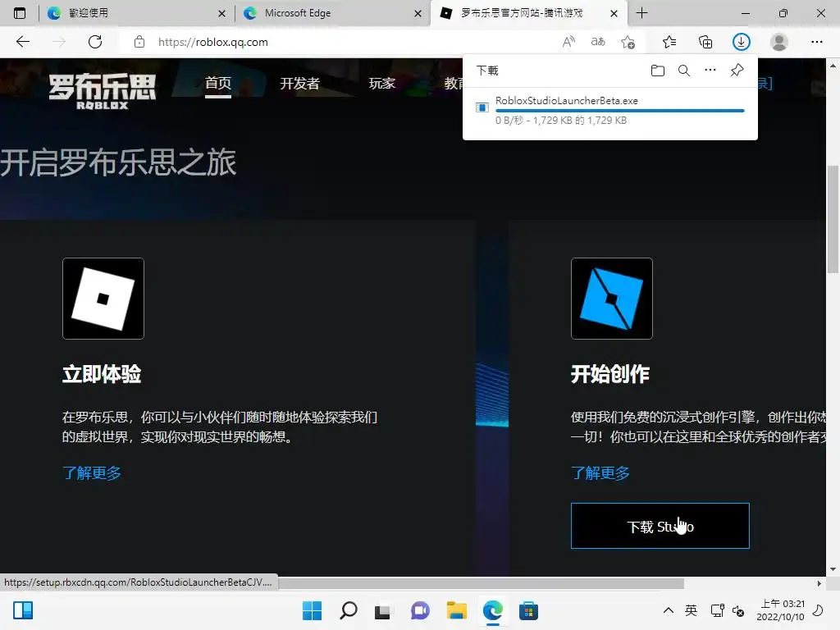Close the 歡迎使用 tab
The image size is (840, 630).
[x=221, y=13]
